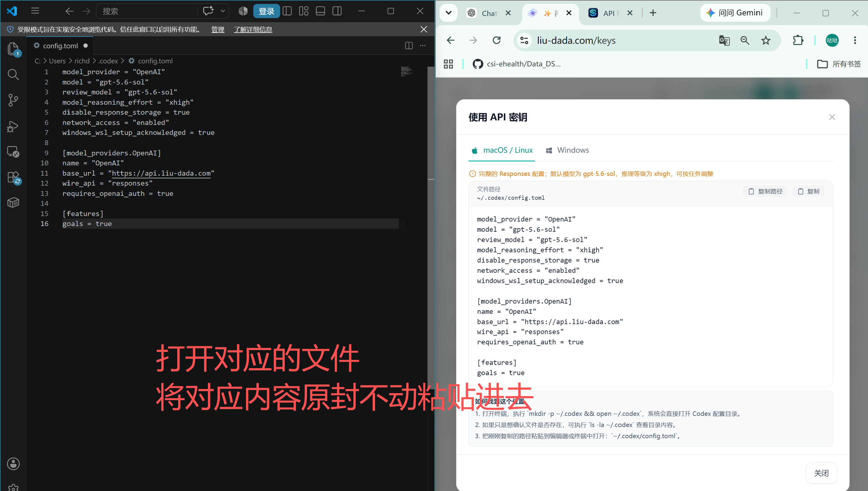Click the 登录 sign-in button
The width and height of the screenshot is (868, 491).
pyautogui.click(x=266, y=11)
